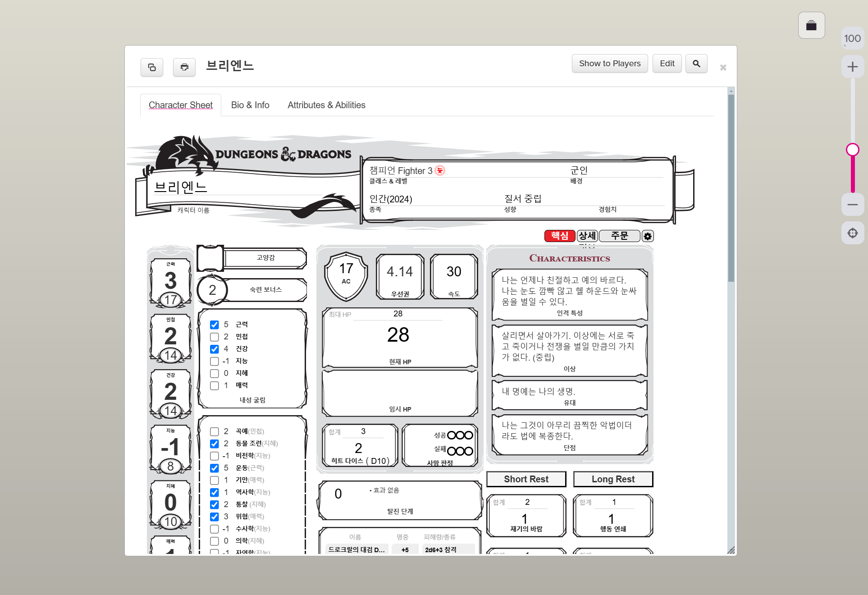The image size is (868, 595).
Task: Open the toolbox briefcase icon
Action: pos(811,25)
